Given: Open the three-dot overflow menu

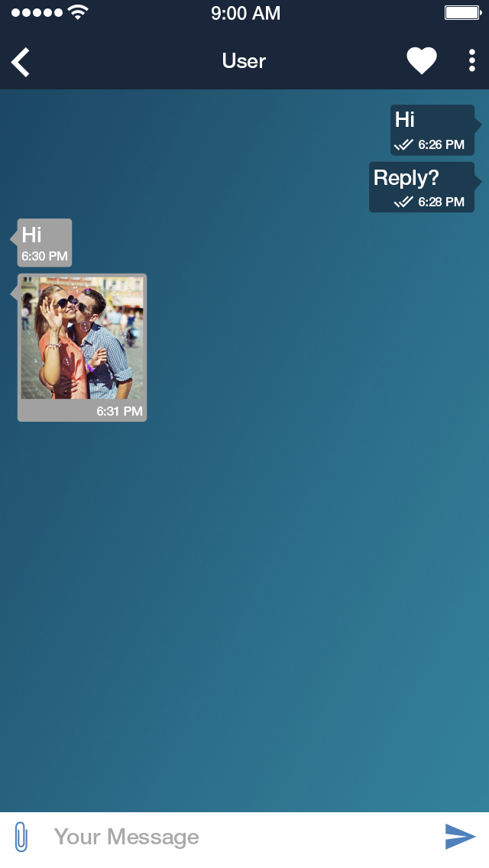Looking at the screenshot, I should click(x=471, y=61).
